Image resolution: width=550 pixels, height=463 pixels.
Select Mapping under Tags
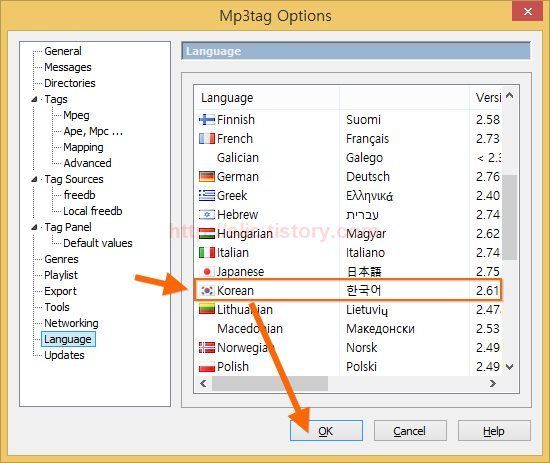[83, 147]
